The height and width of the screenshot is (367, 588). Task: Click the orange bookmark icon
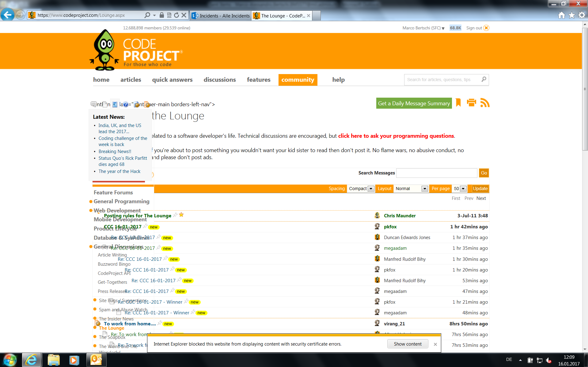[458, 103]
